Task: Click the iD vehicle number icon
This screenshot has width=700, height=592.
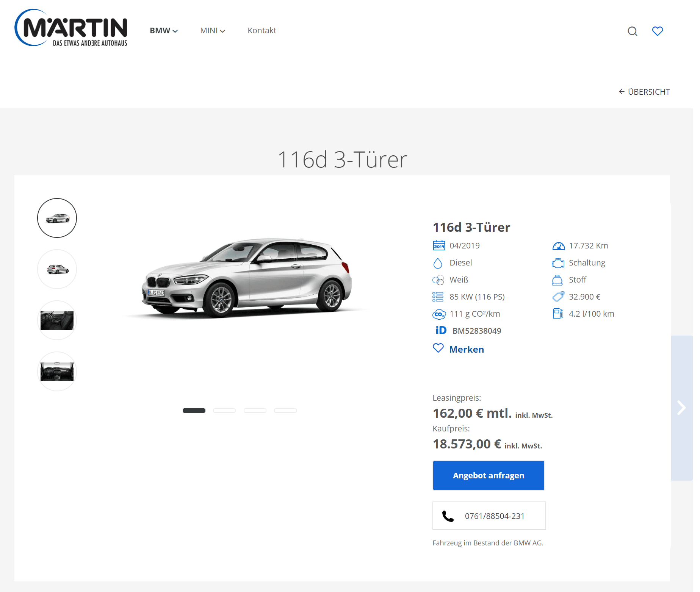Action: click(441, 330)
